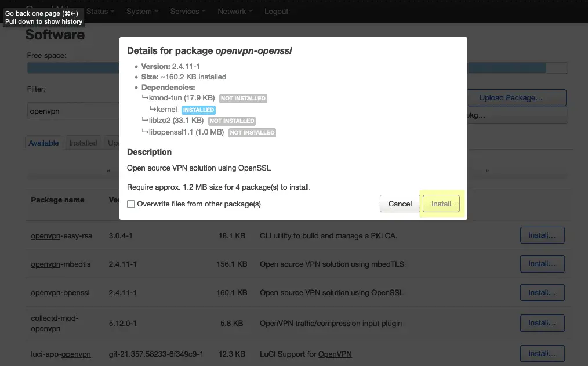Image resolution: width=588 pixels, height=366 pixels.
Task: Click the blue INSTALLED badge beside kernel
Action: (198, 110)
